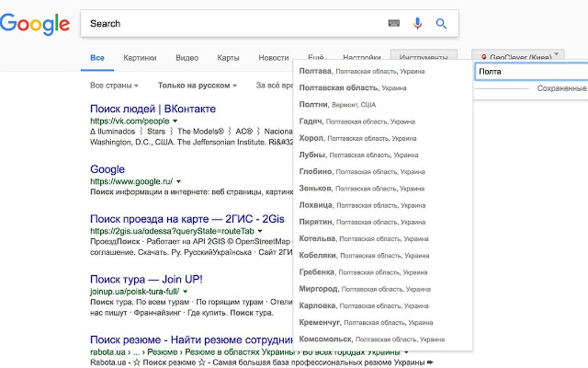Click the Инструменты button
588x368 pixels.
point(423,58)
